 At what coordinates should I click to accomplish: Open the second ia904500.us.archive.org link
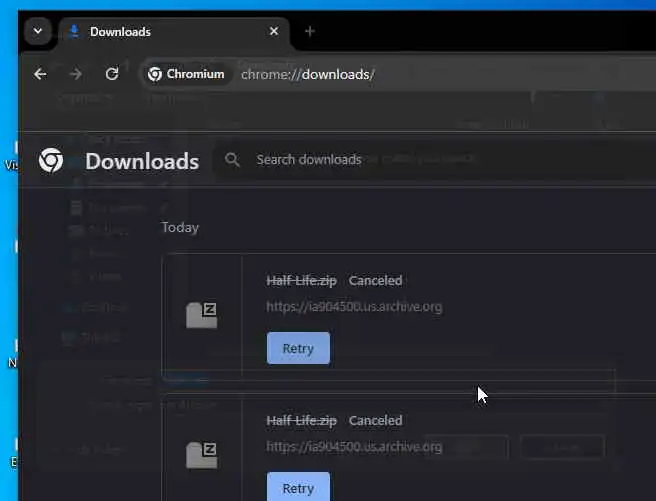click(x=354, y=447)
